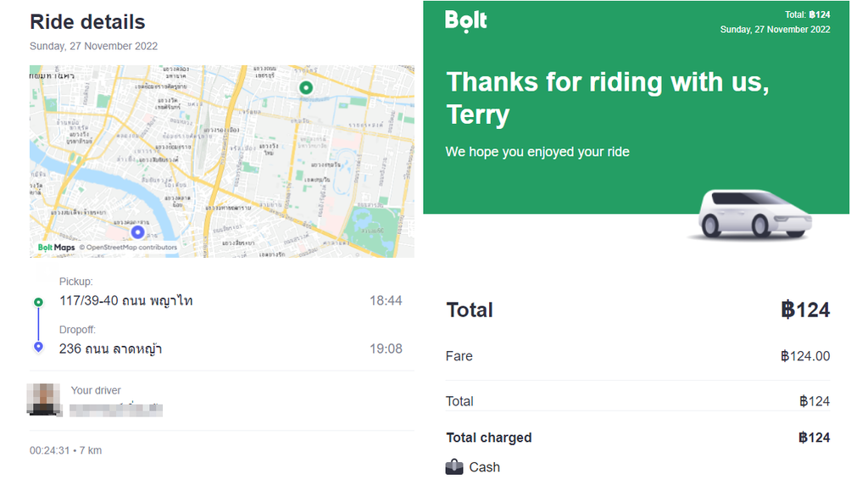Image resolution: width=868 pixels, height=491 pixels.
Task: Click the Bolt logo in green header
Action: (x=466, y=20)
